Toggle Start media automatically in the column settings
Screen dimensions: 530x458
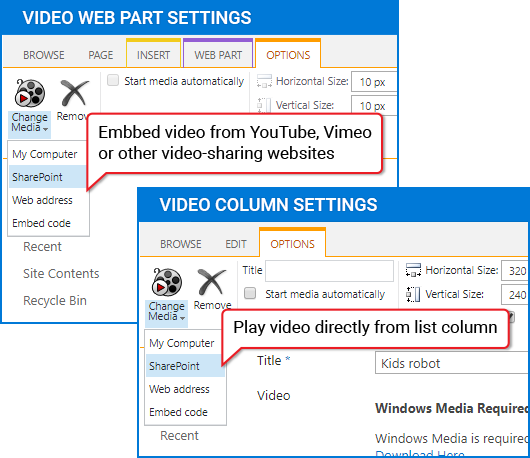click(250, 293)
